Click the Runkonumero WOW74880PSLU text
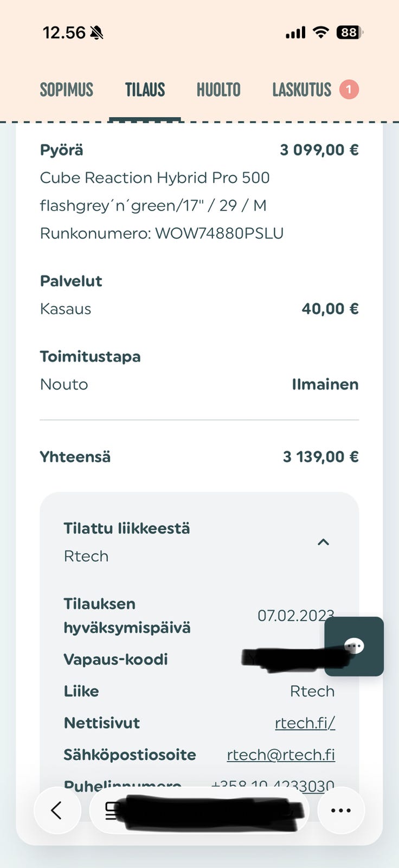Viewport: 399px width, 868px height. (162, 233)
